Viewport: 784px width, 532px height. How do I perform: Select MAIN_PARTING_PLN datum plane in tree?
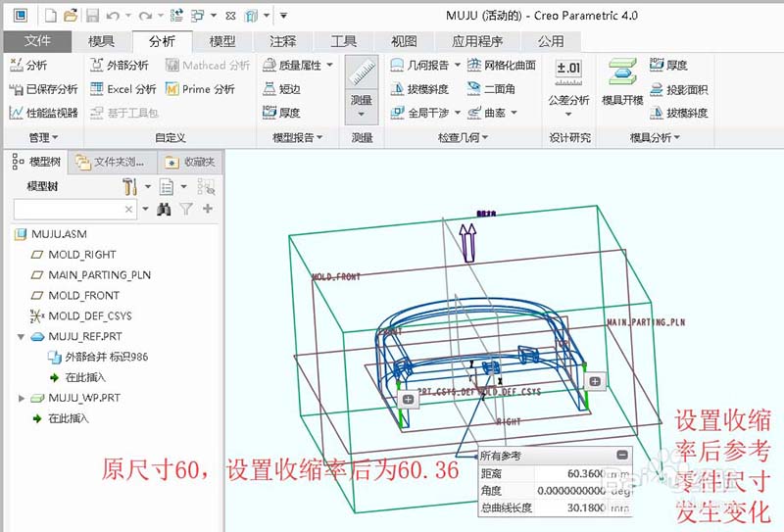point(91,275)
